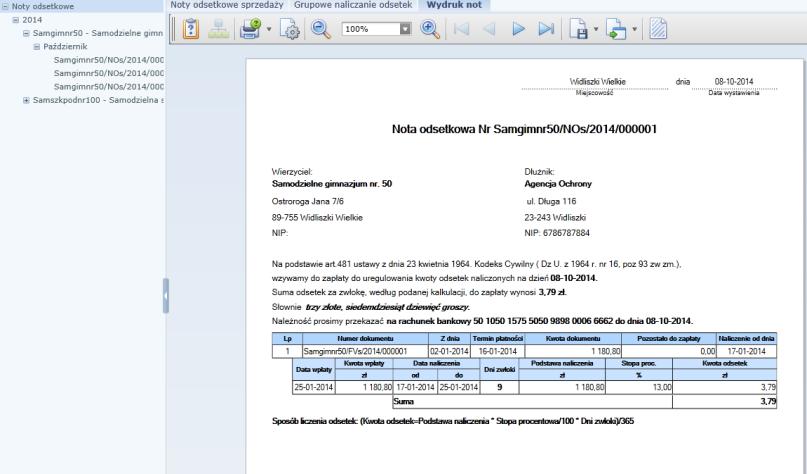Click the NIP: 6786787884 text
The width and height of the screenshot is (807, 474).
pos(557,233)
